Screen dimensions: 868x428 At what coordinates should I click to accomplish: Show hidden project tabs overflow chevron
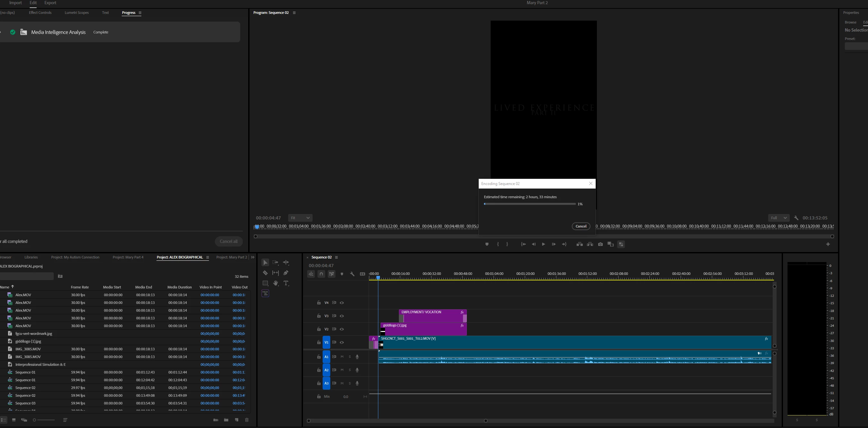coord(253,257)
